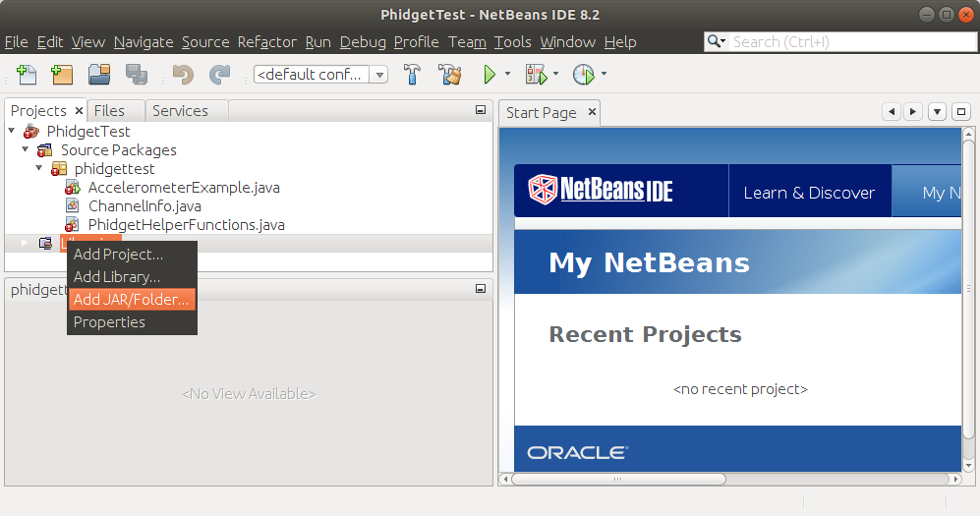This screenshot has width=980, height=516.
Task: Click the Search (Ctrl+I) input field
Action: pos(852,42)
